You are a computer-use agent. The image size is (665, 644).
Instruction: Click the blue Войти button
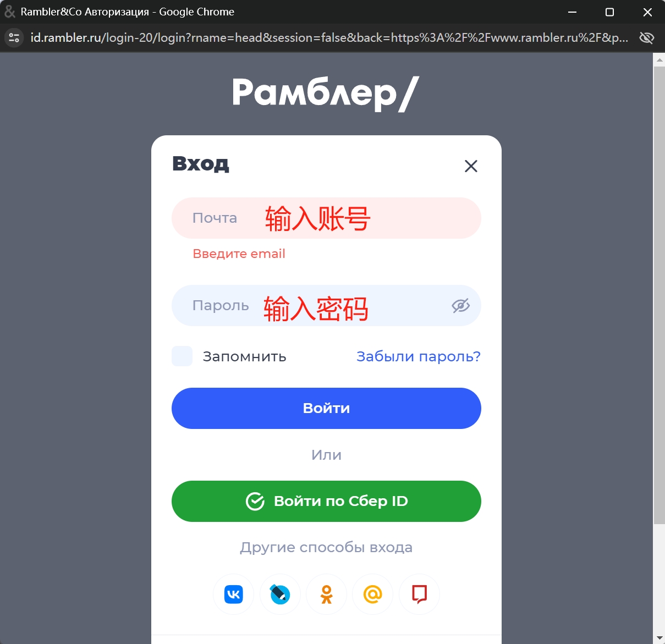click(x=326, y=408)
